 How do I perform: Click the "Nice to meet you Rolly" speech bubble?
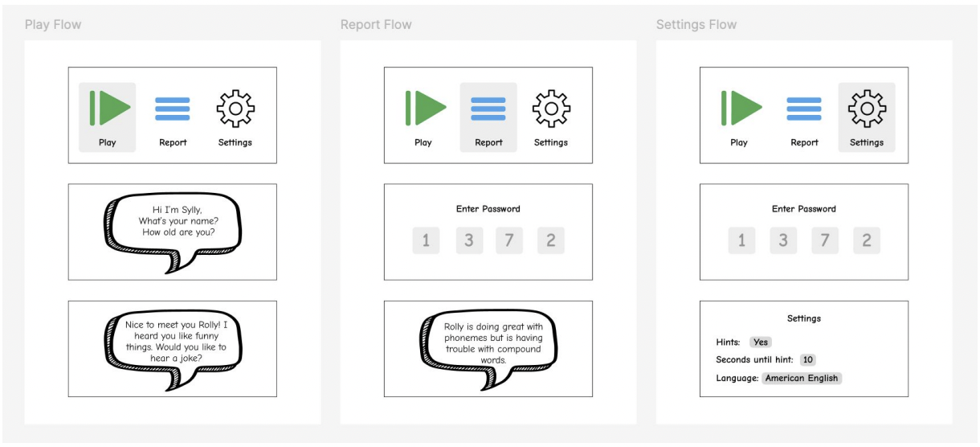tap(173, 347)
